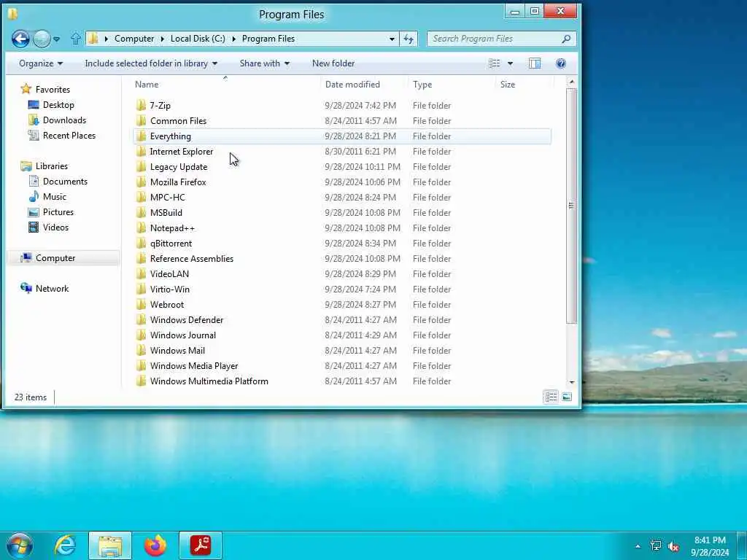Select the Windows Defender folder icon
This screenshot has width=747, height=560.
tap(141, 319)
